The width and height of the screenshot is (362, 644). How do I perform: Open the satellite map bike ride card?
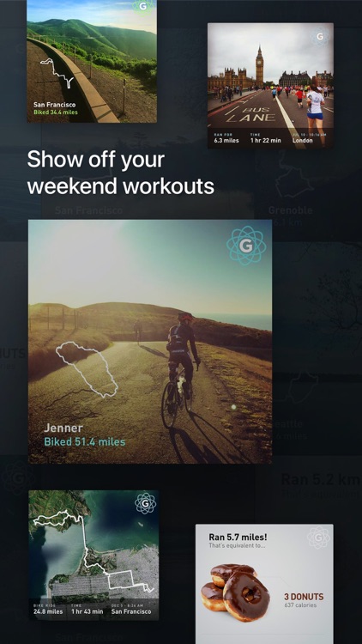[94, 555]
